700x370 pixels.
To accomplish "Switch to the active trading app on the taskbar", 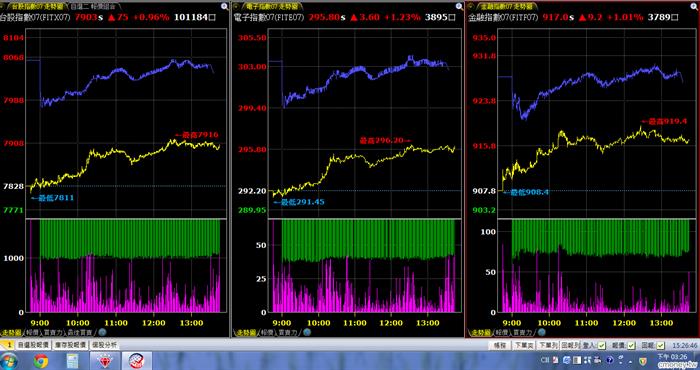I will 137,361.
